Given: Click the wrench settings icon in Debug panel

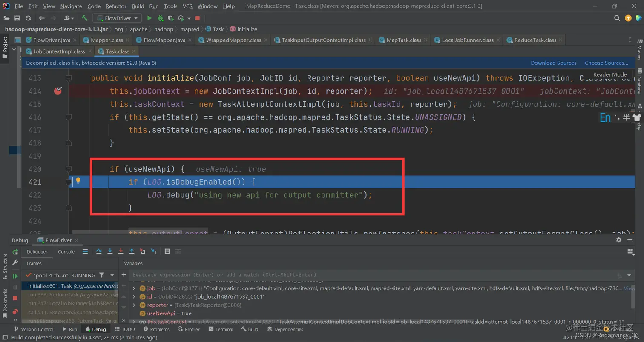Looking at the screenshot, I should tap(15, 263).
